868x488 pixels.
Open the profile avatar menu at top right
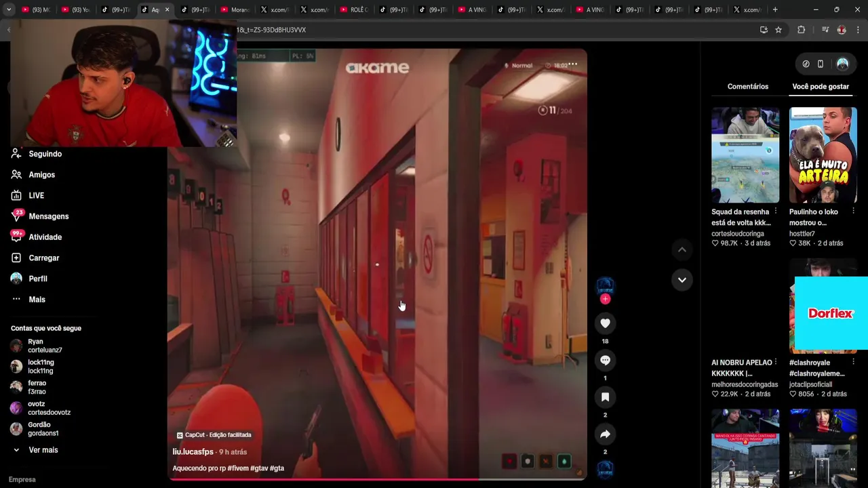coord(842,64)
